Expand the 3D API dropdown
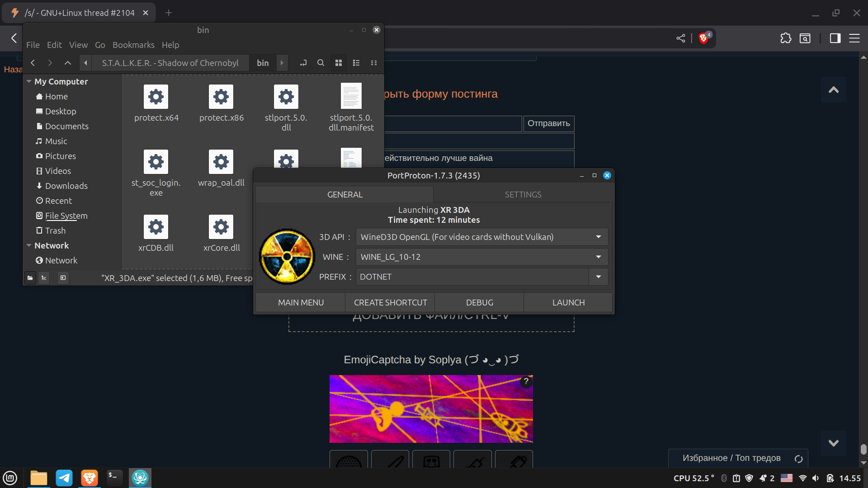This screenshot has height=488, width=868. coord(598,237)
